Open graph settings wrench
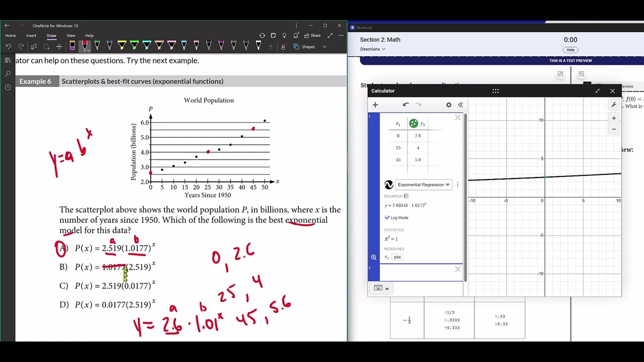Screen dimensions: 644x362 [614, 105]
